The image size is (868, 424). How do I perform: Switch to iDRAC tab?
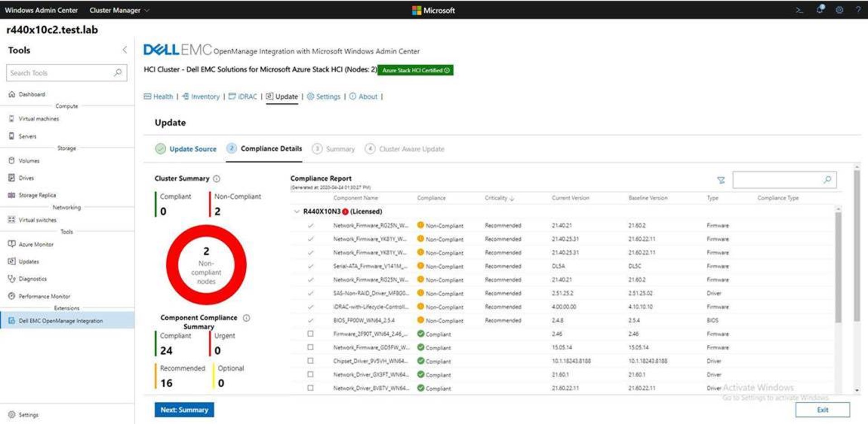(x=243, y=96)
